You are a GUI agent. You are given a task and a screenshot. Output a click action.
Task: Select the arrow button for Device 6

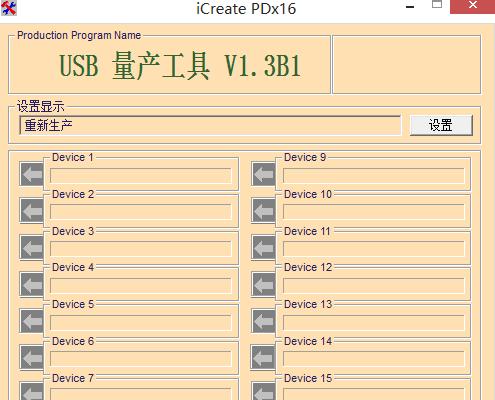click(x=32, y=357)
